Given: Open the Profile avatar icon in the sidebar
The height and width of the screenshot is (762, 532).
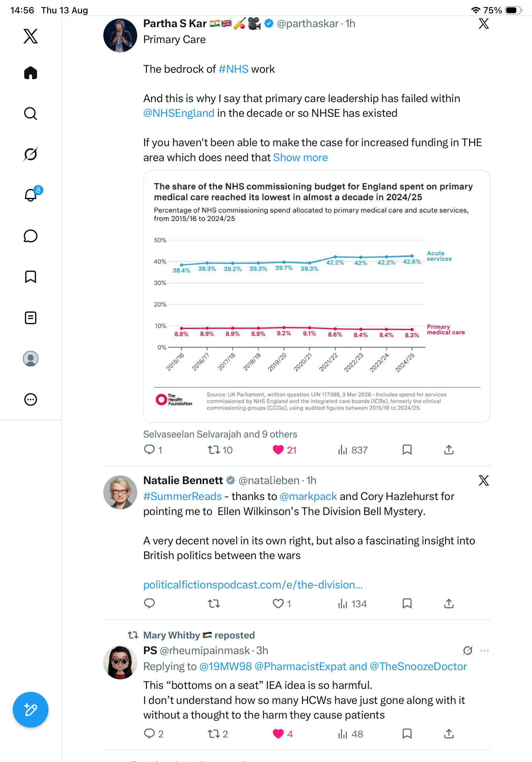Looking at the screenshot, I should pos(31,359).
